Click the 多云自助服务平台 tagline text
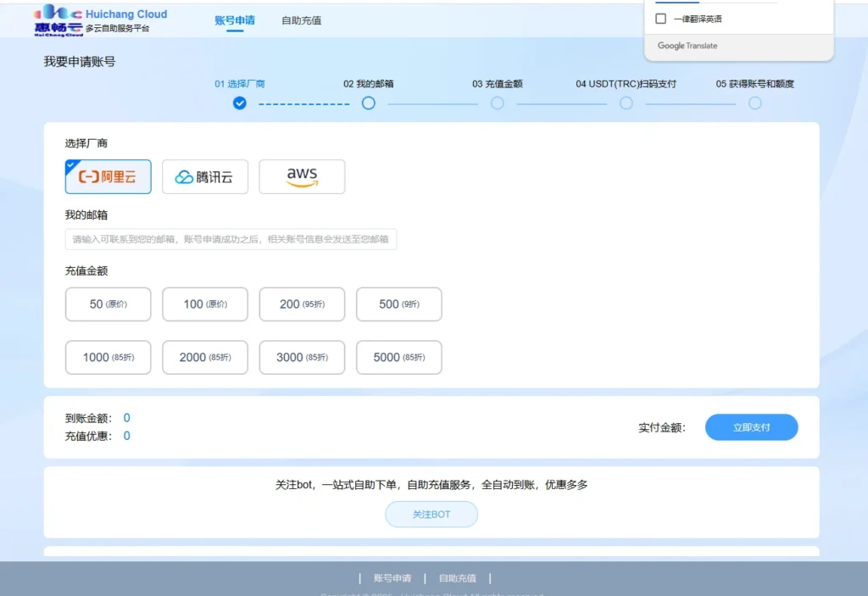The image size is (868, 596). coord(117,28)
